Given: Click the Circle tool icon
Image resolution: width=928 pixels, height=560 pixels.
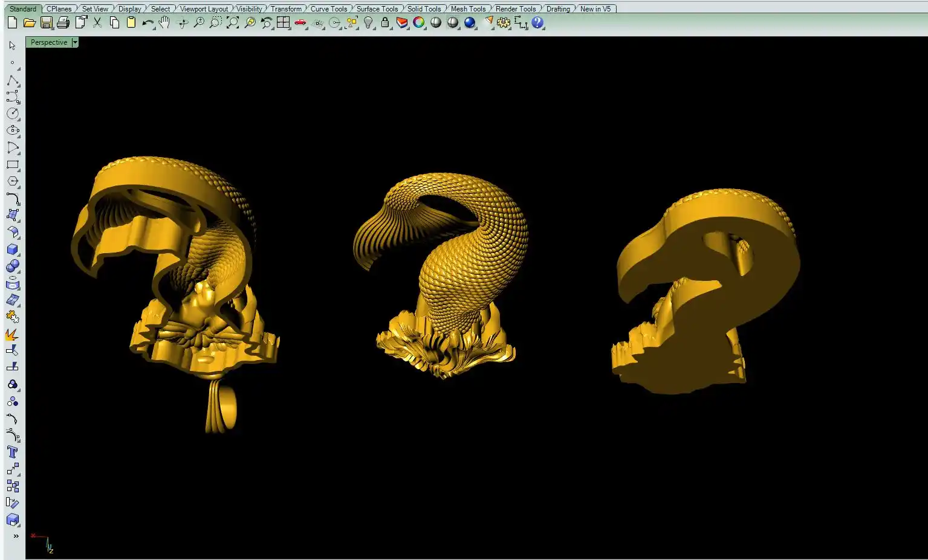Looking at the screenshot, I should pos(12,114).
